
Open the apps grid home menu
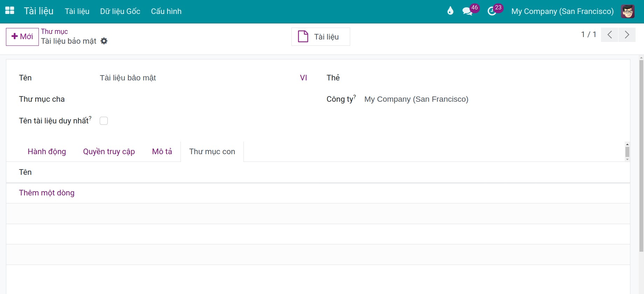click(10, 10)
